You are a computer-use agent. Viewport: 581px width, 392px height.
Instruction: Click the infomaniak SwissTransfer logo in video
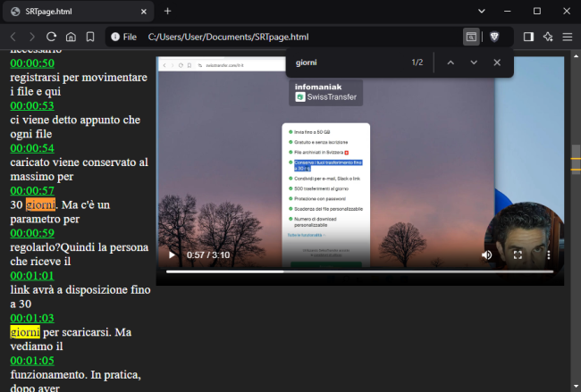click(x=325, y=93)
